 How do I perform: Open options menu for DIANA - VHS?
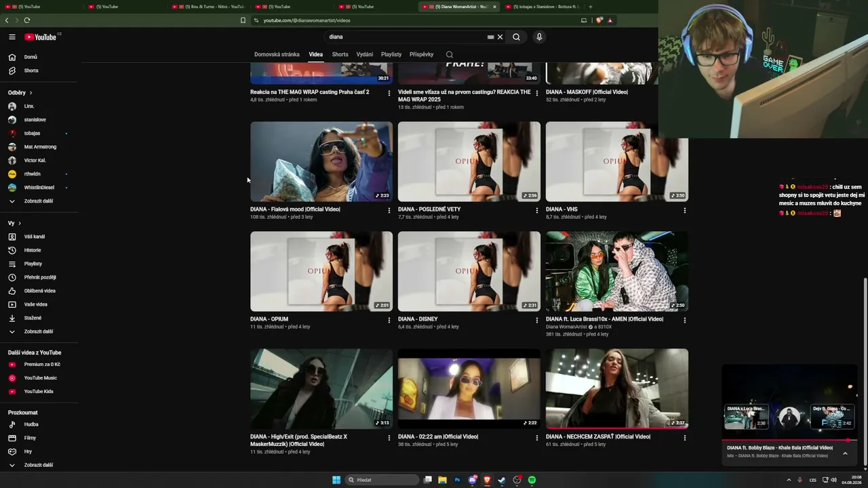pyautogui.click(x=685, y=210)
